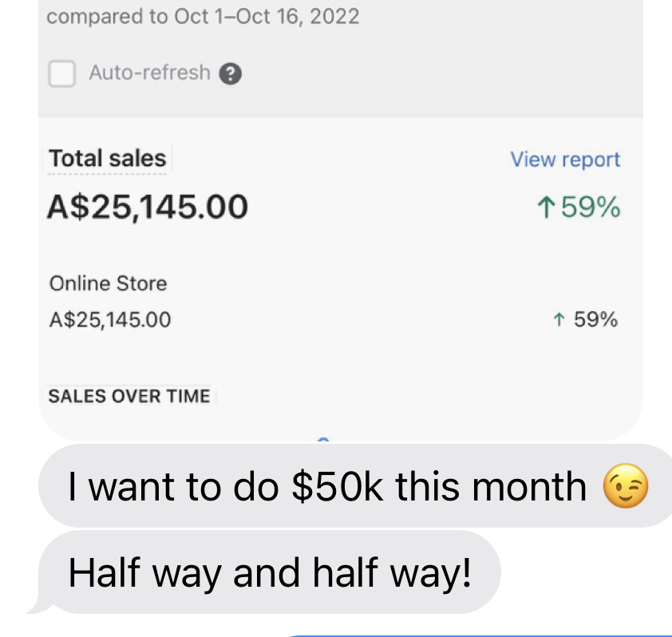Select the Online Store channel label
Image resolution: width=672 pixels, height=637 pixels.
point(109,283)
